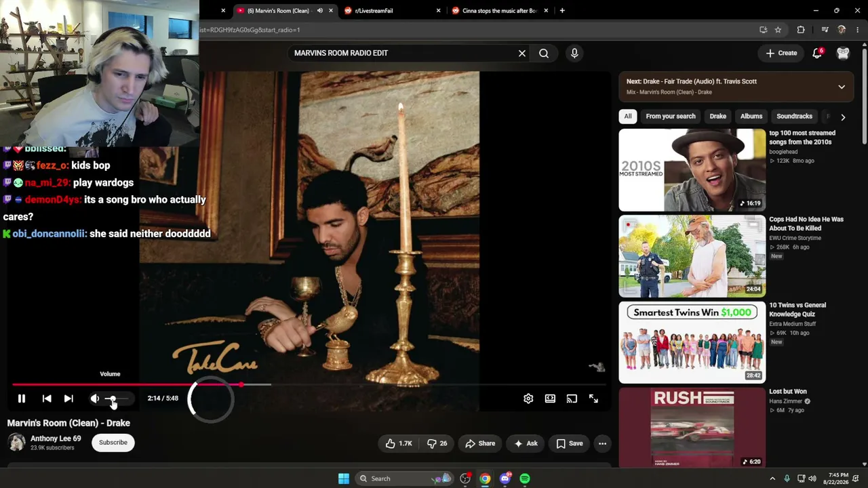Open the Share dialog

[x=480, y=443]
